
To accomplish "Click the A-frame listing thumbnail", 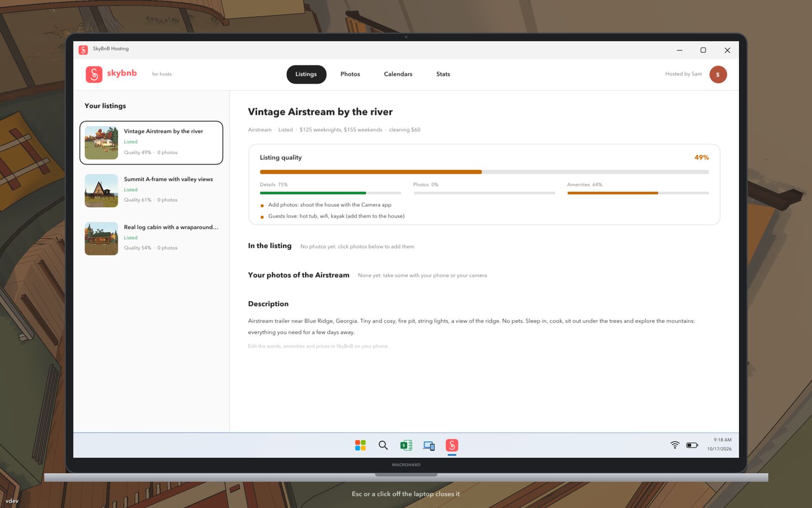I will [101, 190].
